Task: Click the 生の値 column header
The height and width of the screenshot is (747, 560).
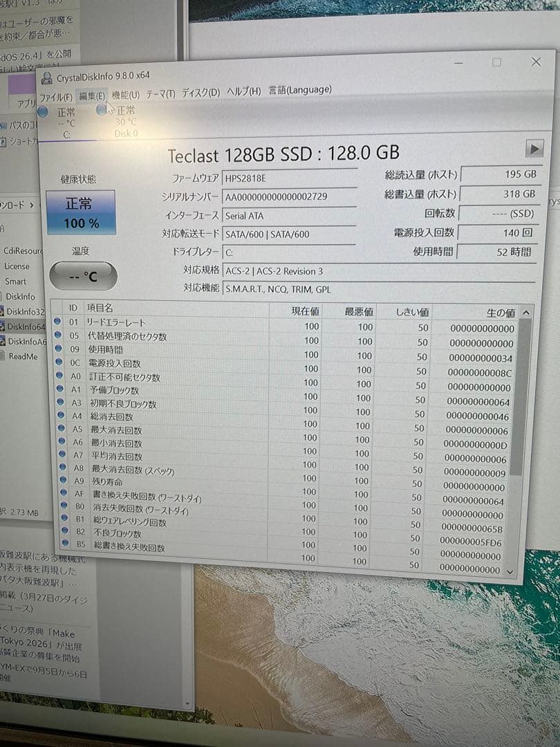Action: 476,313
